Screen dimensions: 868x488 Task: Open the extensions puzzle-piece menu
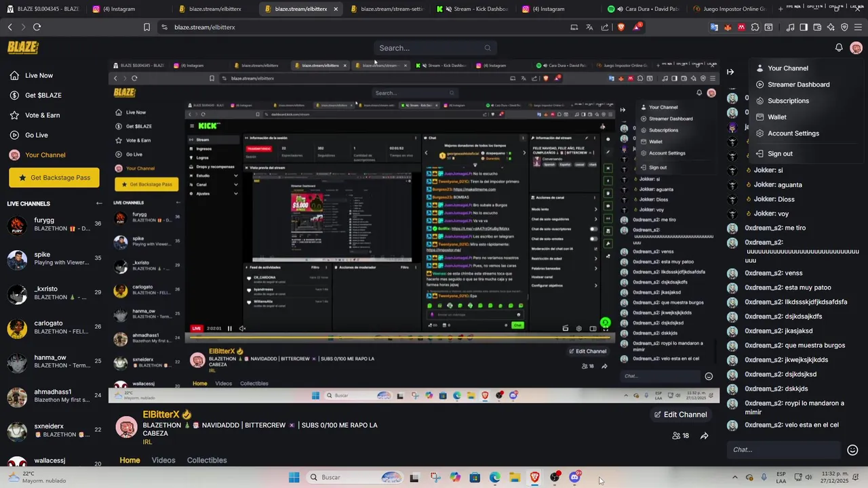click(x=755, y=27)
